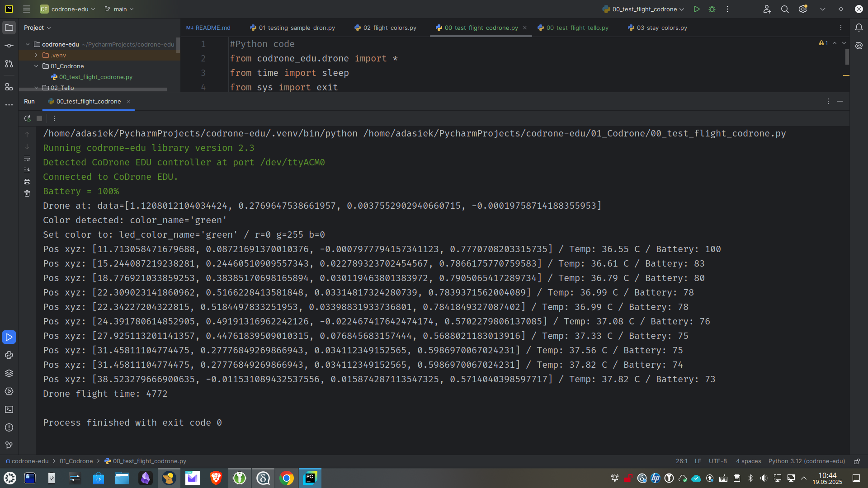Click Python 3.12 interpreter in status bar
This screenshot has height=488, width=868.
tap(807, 461)
